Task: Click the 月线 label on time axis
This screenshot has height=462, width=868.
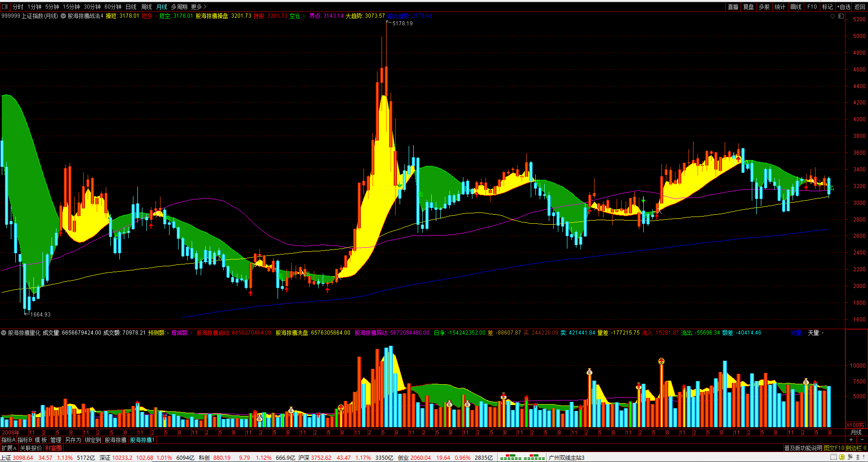Action: coord(856,433)
